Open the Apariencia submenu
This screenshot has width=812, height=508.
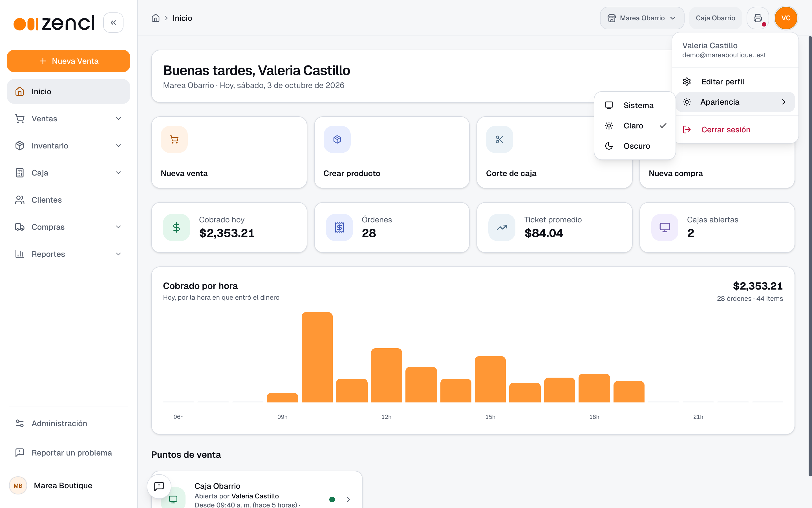tap(735, 102)
